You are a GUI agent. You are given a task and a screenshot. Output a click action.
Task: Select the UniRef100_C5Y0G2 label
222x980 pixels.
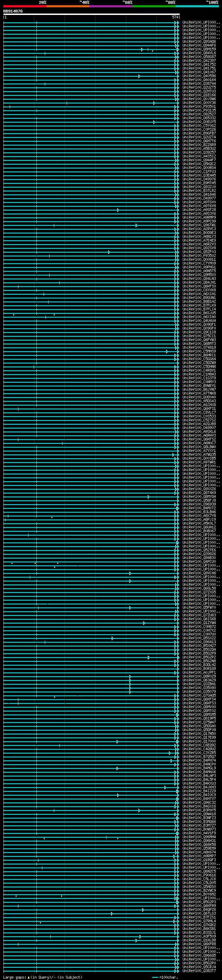pos(199,126)
